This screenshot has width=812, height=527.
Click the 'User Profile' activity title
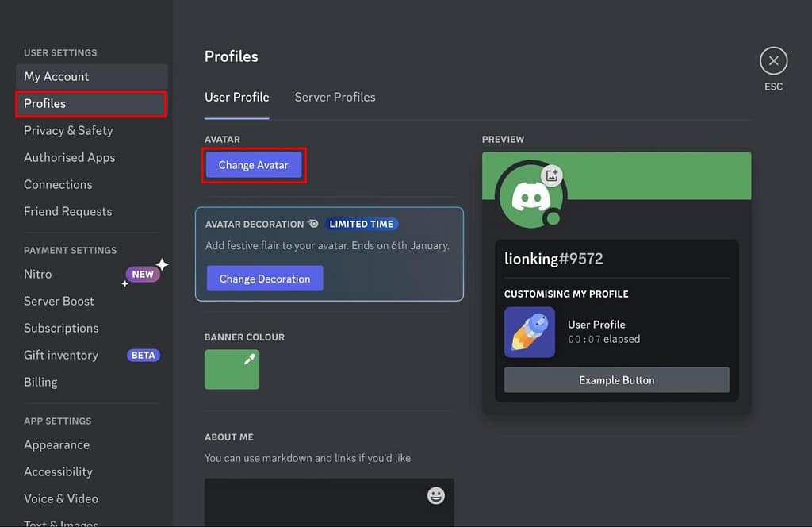596,325
